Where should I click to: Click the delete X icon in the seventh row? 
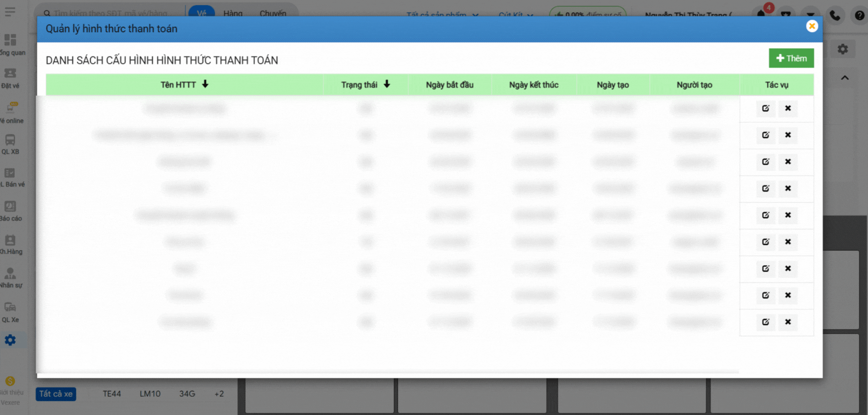[x=788, y=269]
